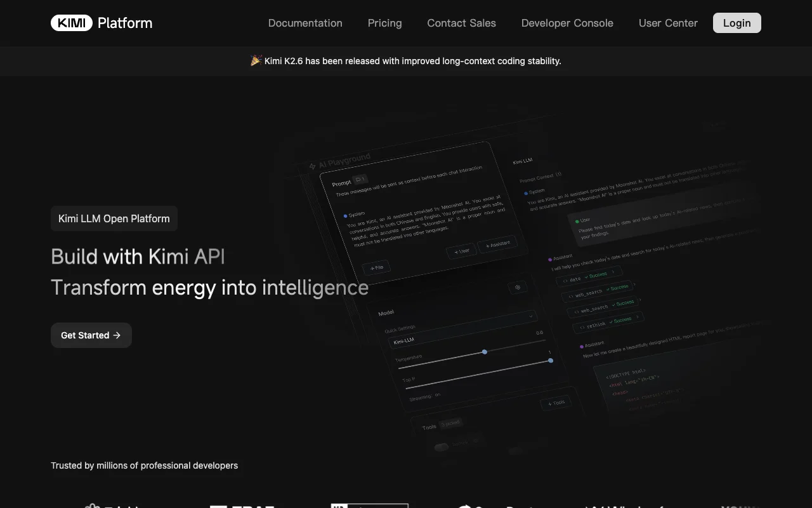Click Top P slider handle in playground preview
Viewport: 812px width, 508px height.
click(x=551, y=360)
